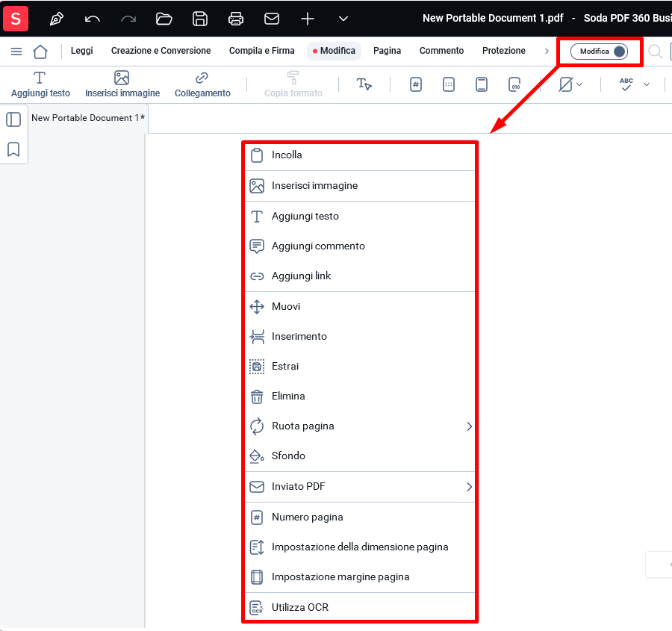Switch to Creazione e Conversione tab
Image resolution: width=672 pixels, height=631 pixels.
point(161,51)
